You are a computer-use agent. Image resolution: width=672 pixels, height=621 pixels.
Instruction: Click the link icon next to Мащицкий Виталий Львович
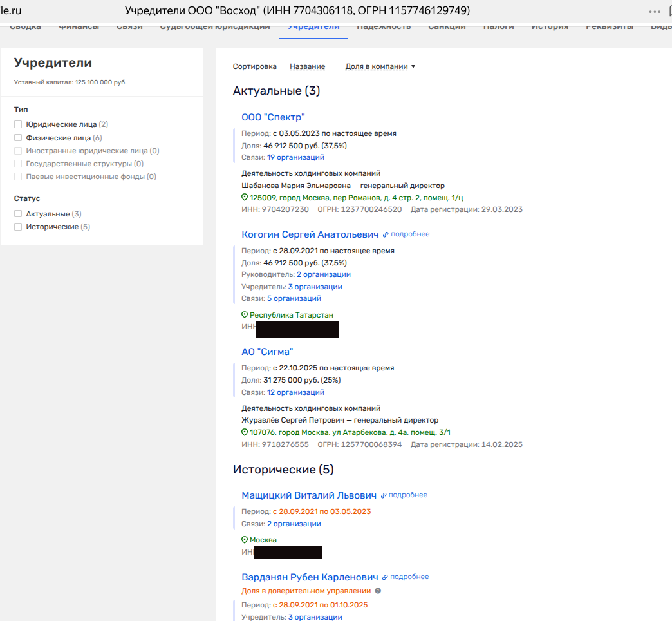384,495
